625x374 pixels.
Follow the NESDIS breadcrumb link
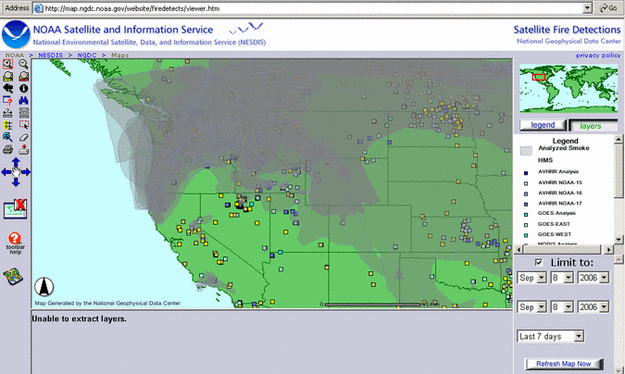(50, 55)
